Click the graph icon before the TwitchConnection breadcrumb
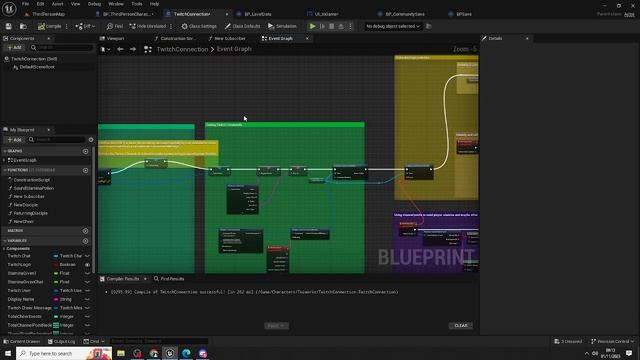 [148, 49]
